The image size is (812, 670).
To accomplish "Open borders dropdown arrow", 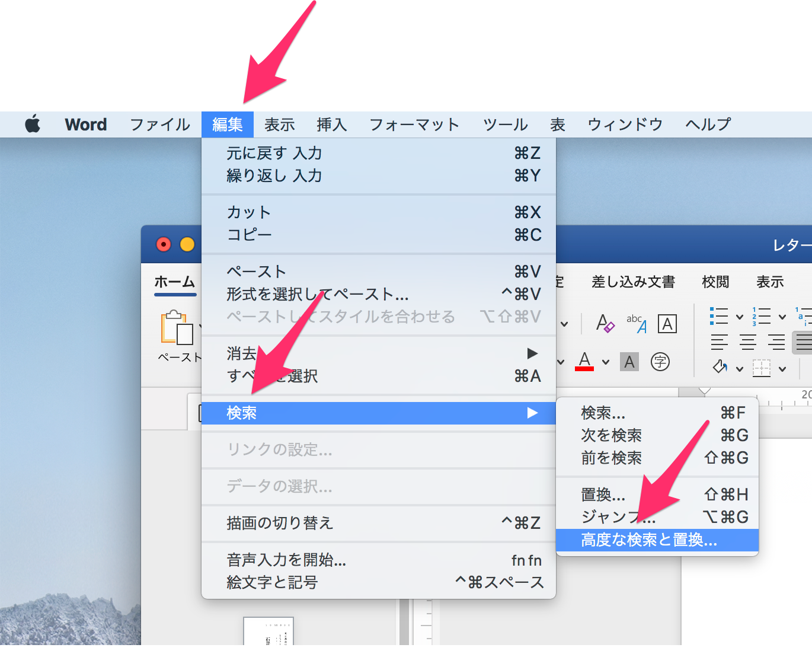I will coord(782,369).
